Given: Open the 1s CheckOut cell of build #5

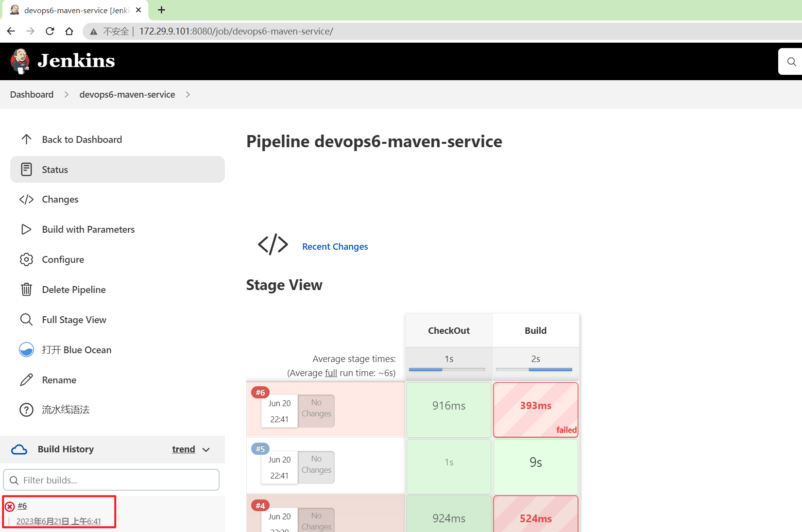Looking at the screenshot, I should [x=449, y=466].
